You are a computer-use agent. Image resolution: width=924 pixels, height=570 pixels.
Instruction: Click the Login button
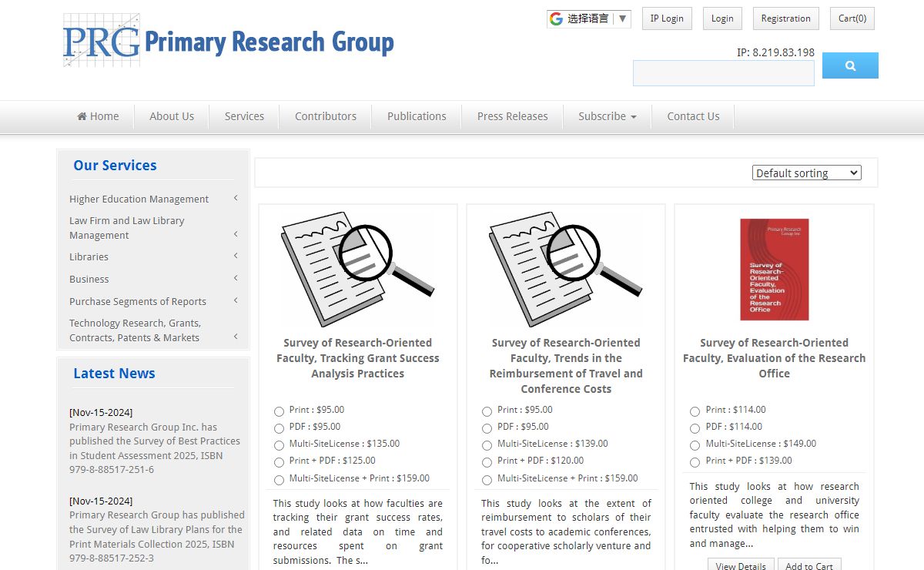722,18
